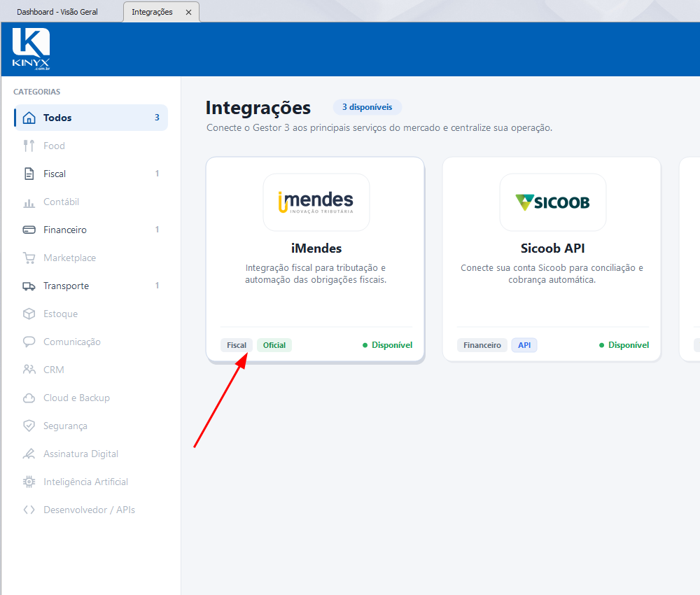700x595 pixels.
Task: Click the Estoque box icon
Action: pyautogui.click(x=29, y=314)
